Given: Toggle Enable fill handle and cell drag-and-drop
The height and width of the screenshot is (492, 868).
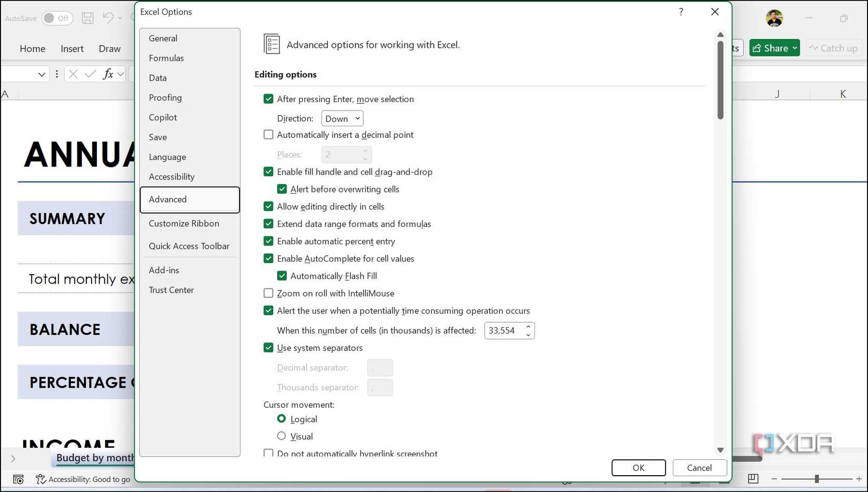Looking at the screenshot, I should 268,172.
